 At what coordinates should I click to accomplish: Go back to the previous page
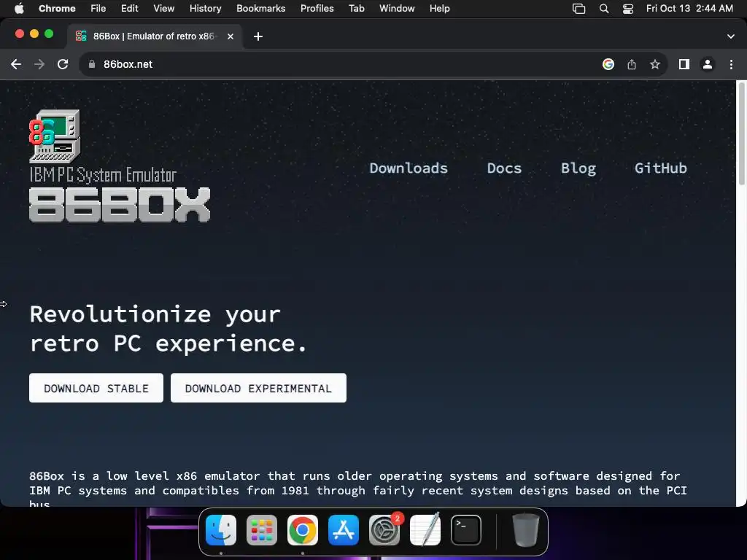click(x=16, y=64)
